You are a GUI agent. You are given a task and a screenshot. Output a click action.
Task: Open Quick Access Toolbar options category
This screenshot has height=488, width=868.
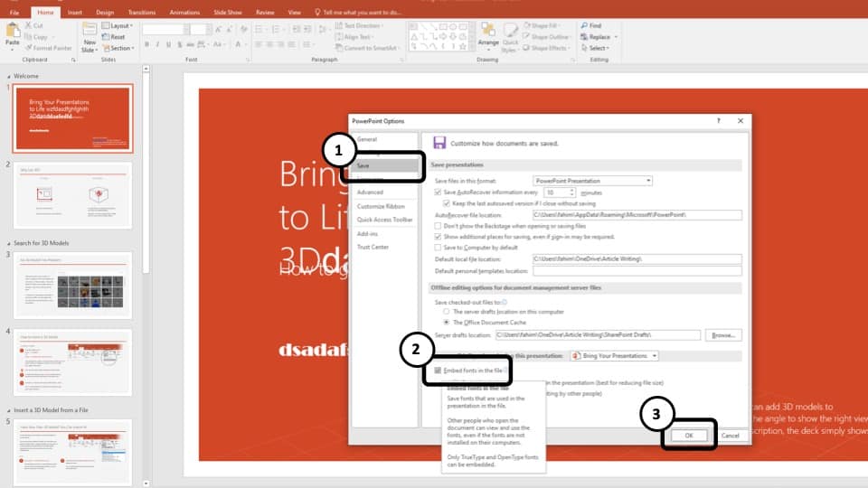[x=385, y=220]
